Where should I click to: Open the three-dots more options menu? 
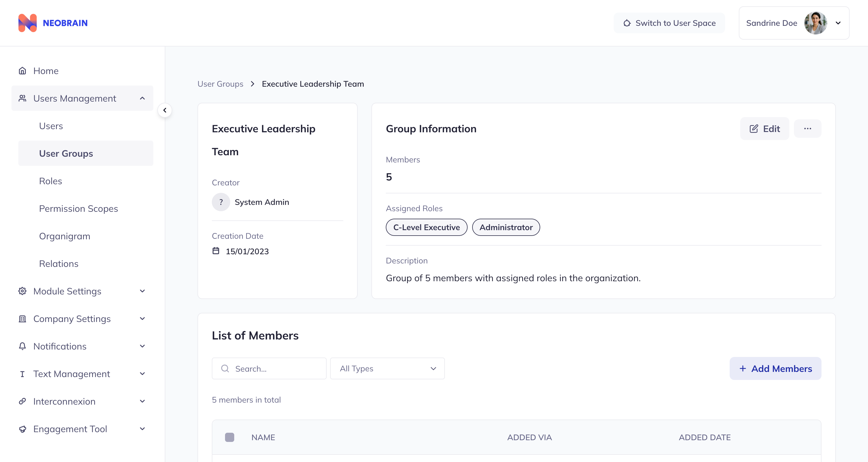coord(807,128)
